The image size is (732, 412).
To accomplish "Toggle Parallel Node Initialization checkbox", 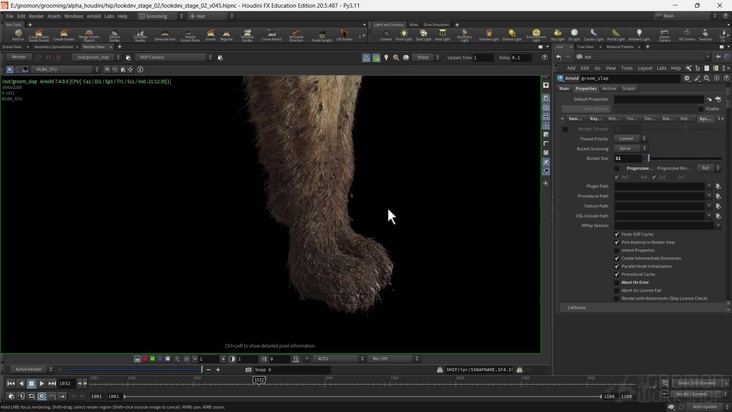I will point(617,266).
